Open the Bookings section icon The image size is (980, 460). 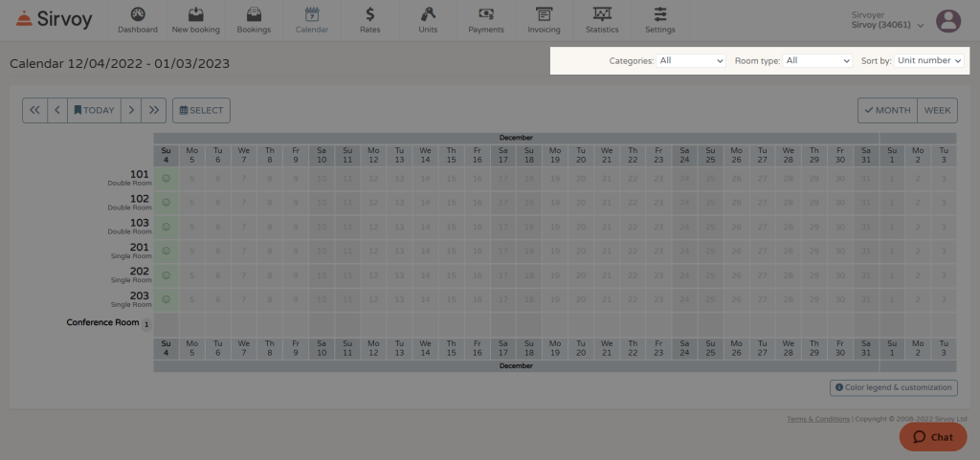[x=254, y=15]
